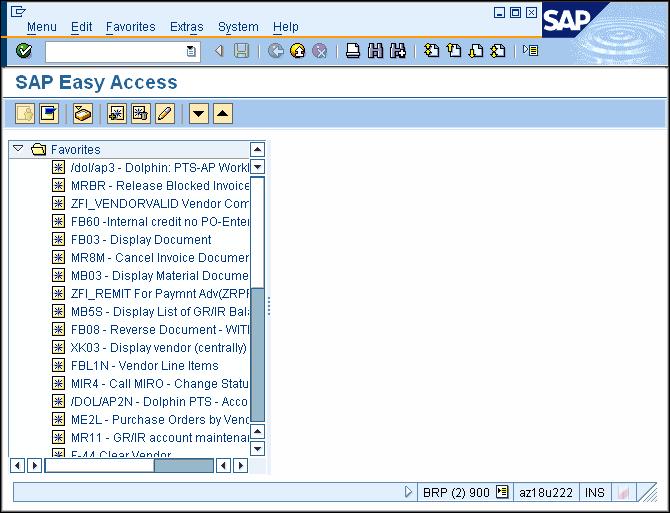The image size is (670, 513).
Task: Select ME2L Purchase Orders by Vendor
Action: [x=160, y=419]
